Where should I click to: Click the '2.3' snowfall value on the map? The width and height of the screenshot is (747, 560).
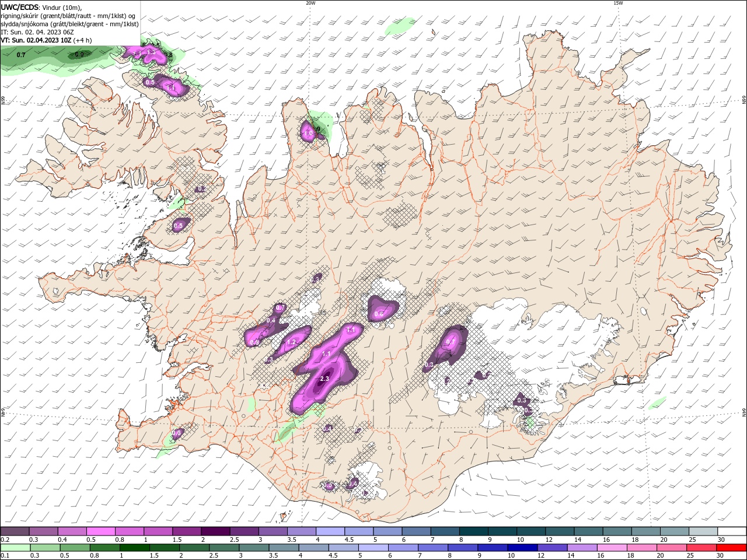(x=325, y=379)
